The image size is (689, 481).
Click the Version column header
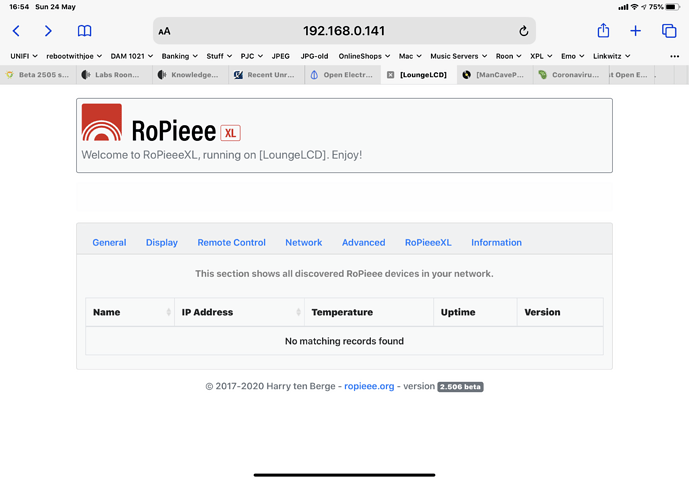(560, 312)
